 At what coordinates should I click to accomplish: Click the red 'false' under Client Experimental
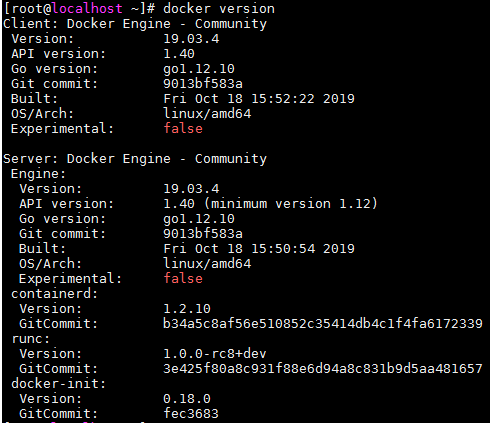pos(183,129)
